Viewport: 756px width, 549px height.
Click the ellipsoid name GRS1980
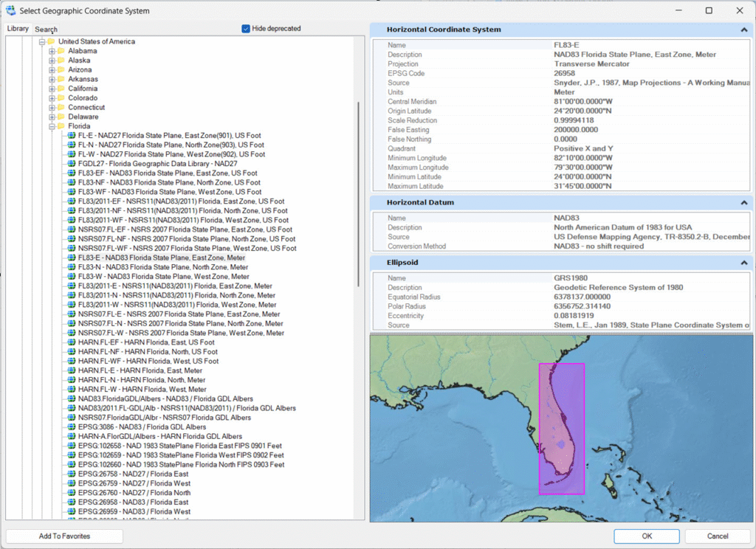point(571,278)
